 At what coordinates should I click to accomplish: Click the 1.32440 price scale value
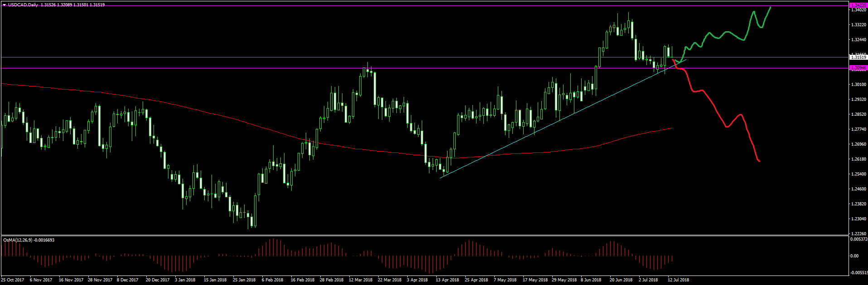(x=858, y=40)
